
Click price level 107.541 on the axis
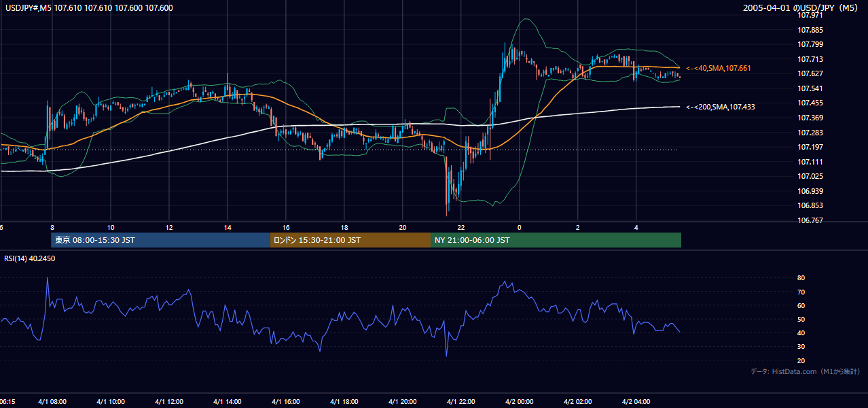[x=810, y=88]
